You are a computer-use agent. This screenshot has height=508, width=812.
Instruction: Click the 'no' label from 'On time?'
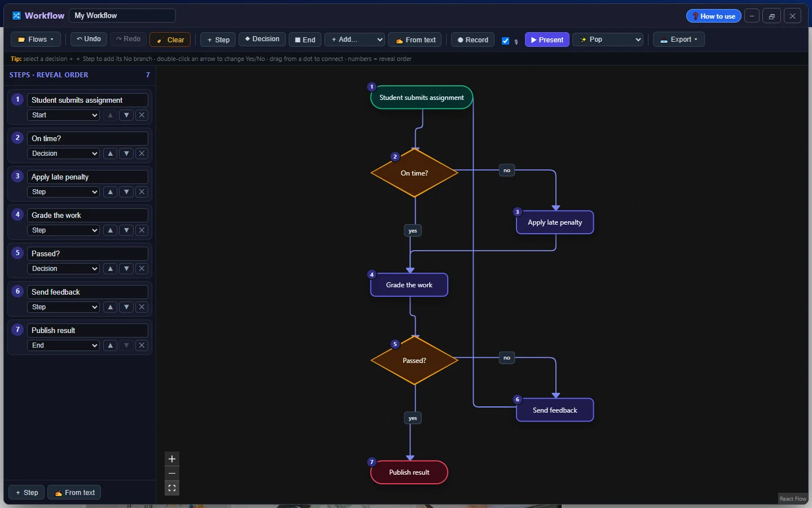[x=507, y=170]
